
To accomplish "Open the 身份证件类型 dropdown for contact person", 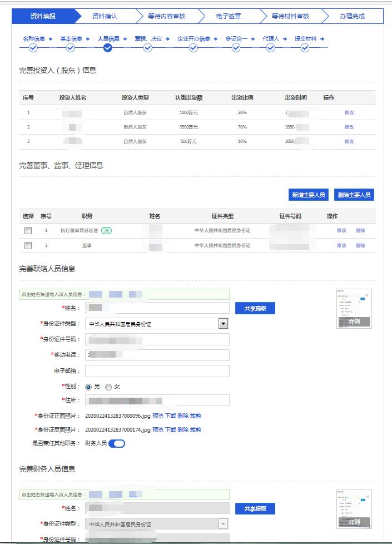I will point(223,324).
